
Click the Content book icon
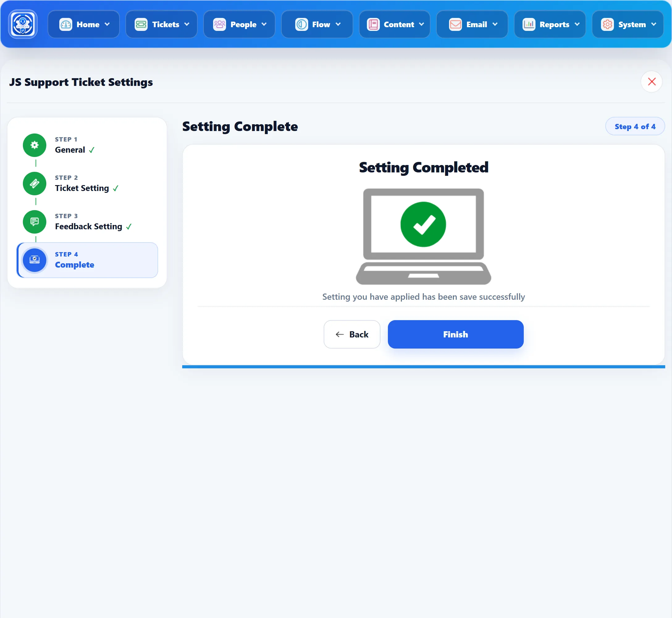[373, 24]
